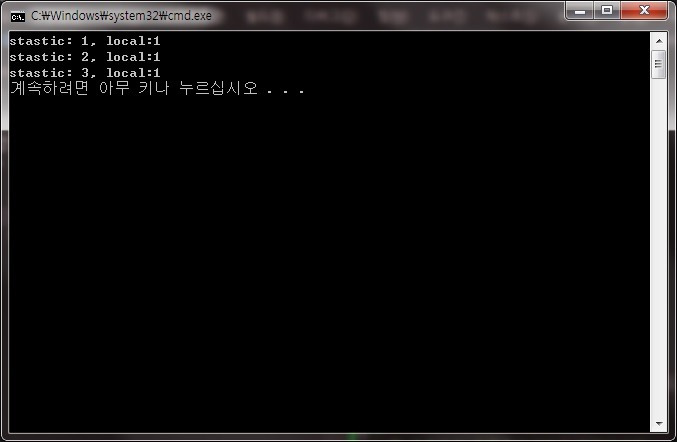
Task: Click the output line 'stastic: 3, local:1'
Action: tap(85, 73)
